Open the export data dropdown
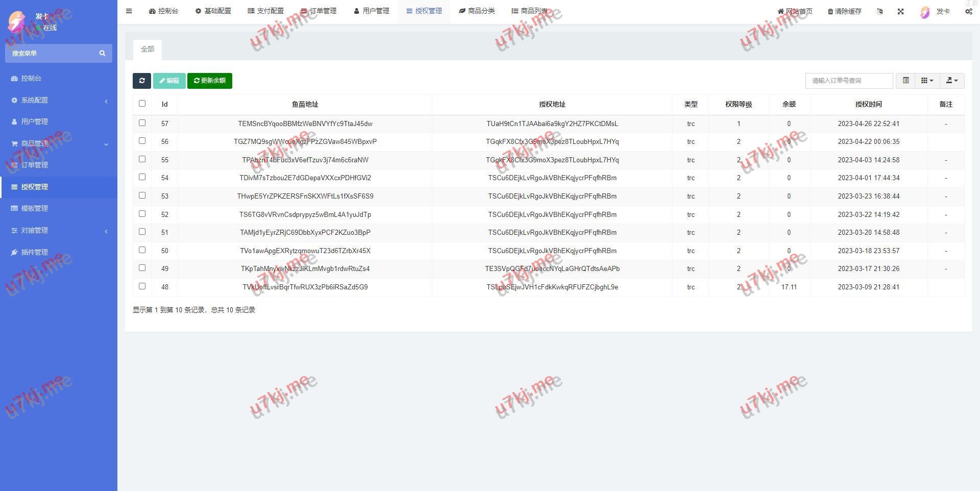 point(951,81)
